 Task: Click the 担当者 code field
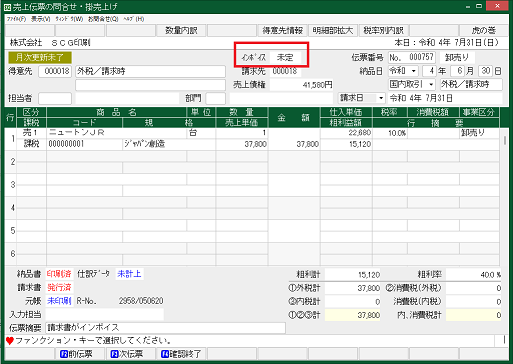55,98
